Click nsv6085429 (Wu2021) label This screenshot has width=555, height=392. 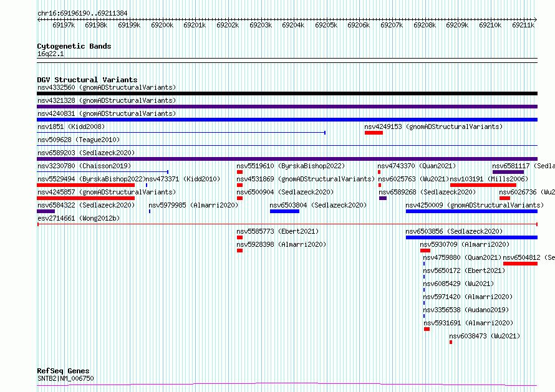458,284
